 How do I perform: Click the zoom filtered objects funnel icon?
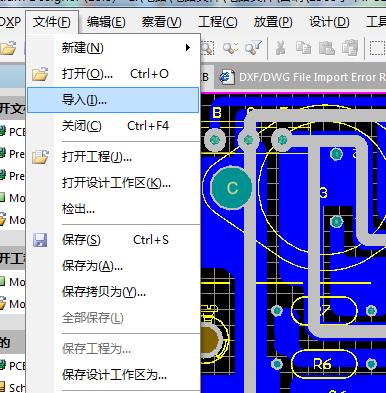coord(253,47)
